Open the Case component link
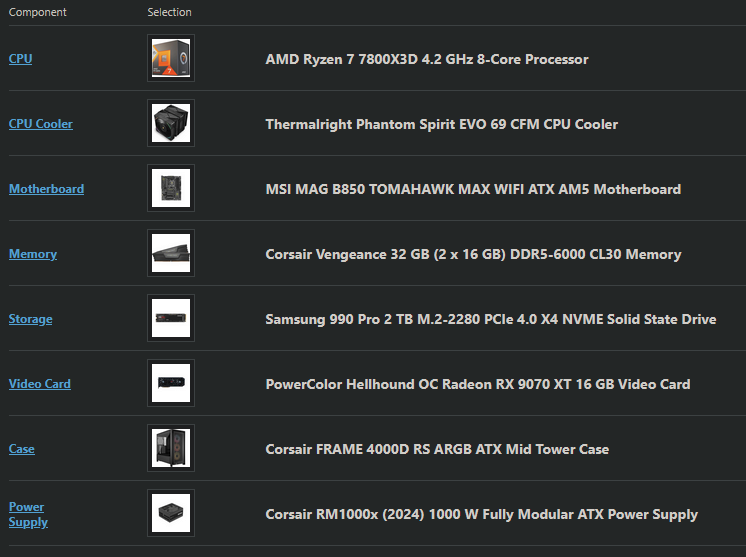 coord(21,449)
